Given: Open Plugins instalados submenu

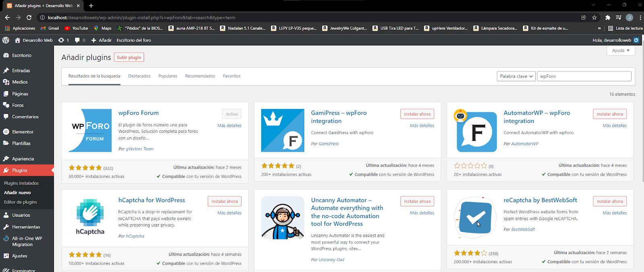Looking at the screenshot, I should pos(21,183).
